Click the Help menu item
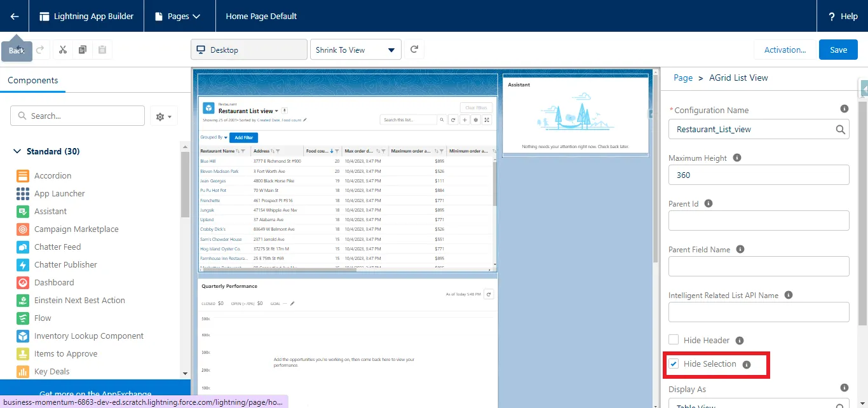Viewport: 868px width, 408px height. [843, 16]
